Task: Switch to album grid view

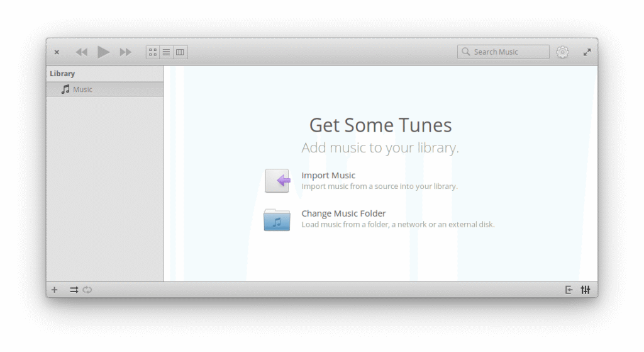Action: tap(153, 52)
